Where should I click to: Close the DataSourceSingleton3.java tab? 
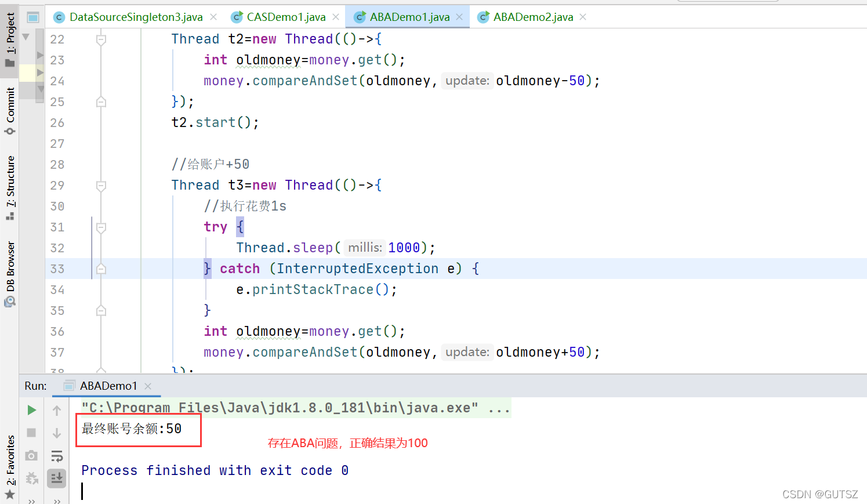pyautogui.click(x=213, y=17)
